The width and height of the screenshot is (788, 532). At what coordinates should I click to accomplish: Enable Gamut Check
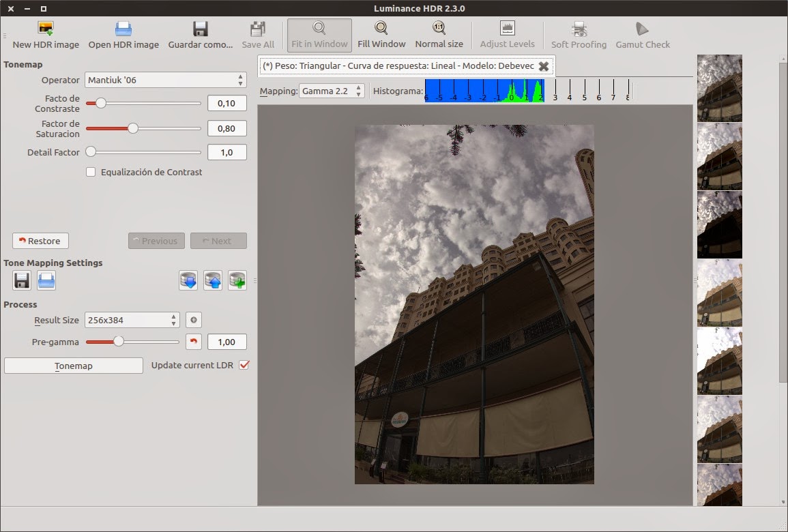(x=642, y=33)
